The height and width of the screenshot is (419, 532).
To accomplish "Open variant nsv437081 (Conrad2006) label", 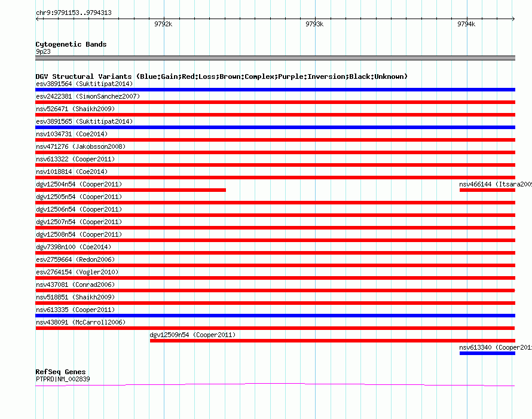I will tap(75, 285).
